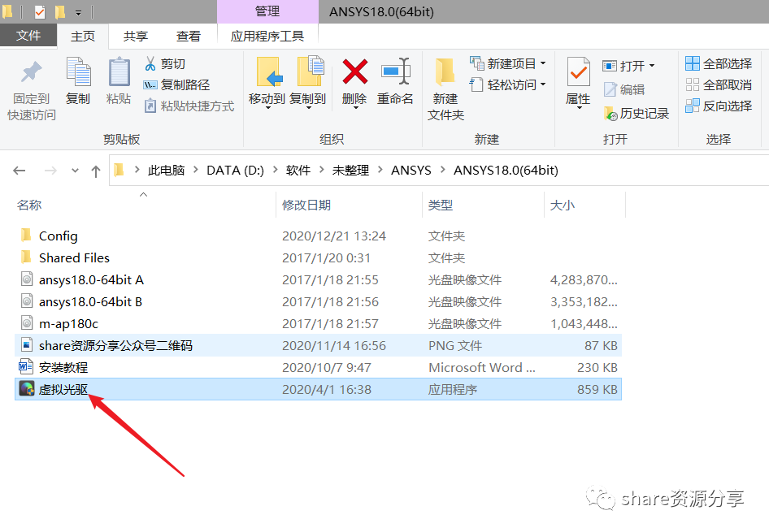
Task: Open the 应用程序工具 Application Tools tab
Action: pos(267,37)
